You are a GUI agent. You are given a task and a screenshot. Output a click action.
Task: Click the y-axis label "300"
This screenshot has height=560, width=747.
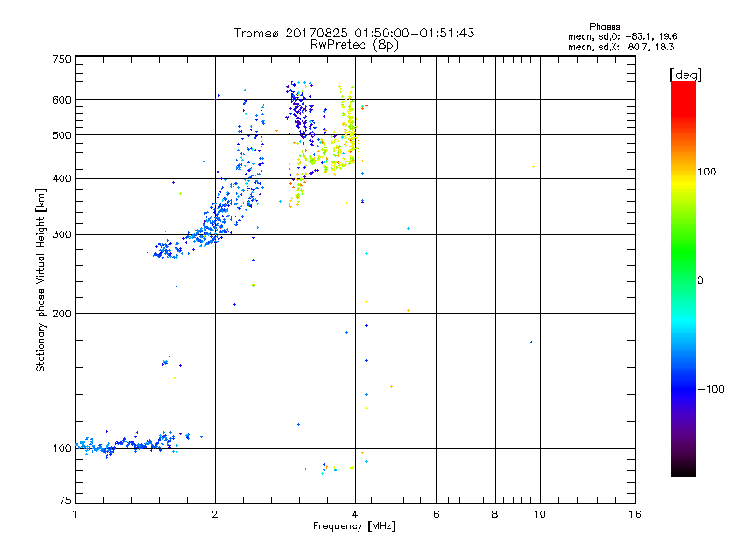[62, 235]
